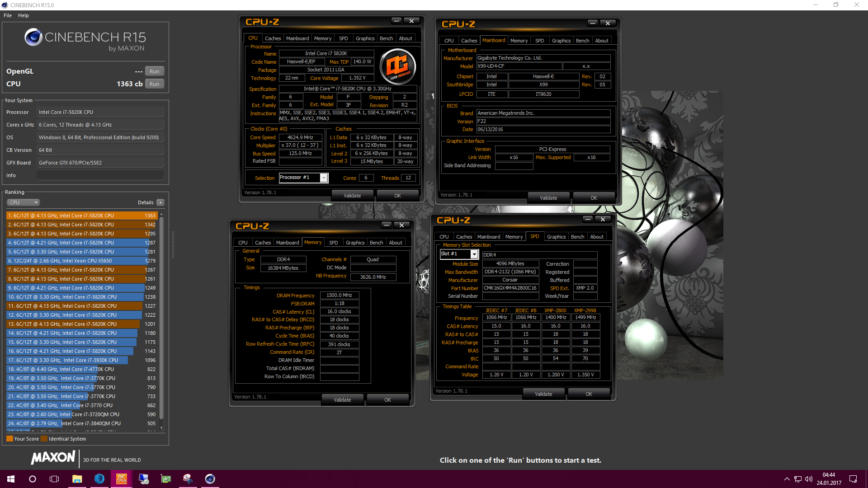Open Processor #1 selection dropdown
The width and height of the screenshot is (868, 488).
coord(324,178)
